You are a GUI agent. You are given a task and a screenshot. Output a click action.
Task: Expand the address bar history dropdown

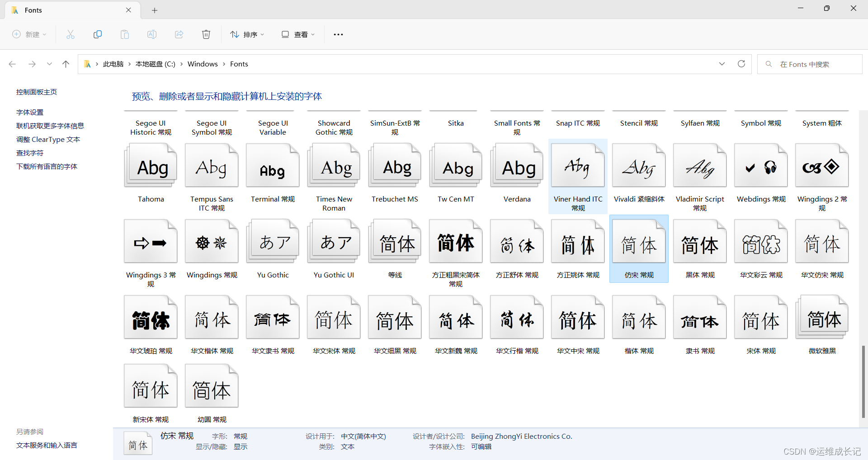[x=722, y=64]
